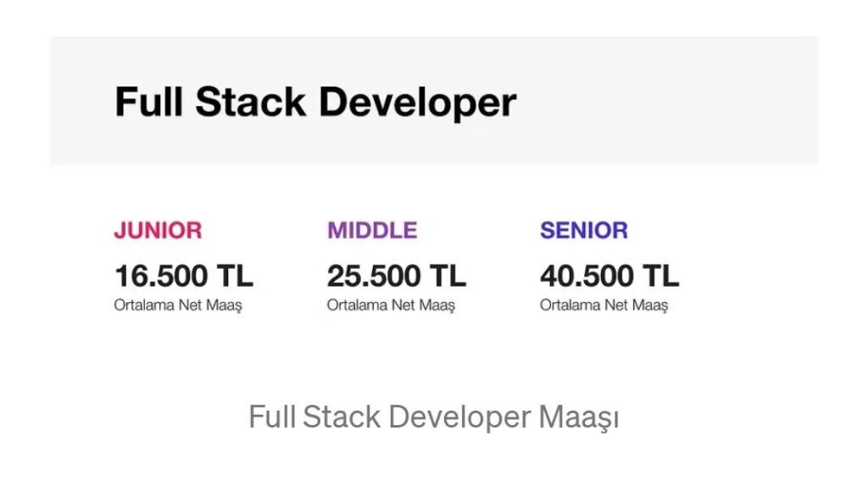Click the 16.500 TL junior salary

click(183, 276)
